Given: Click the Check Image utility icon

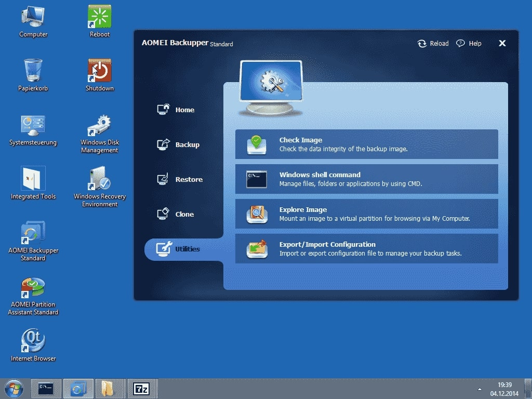Looking at the screenshot, I should pyautogui.click(x=257, y=144).
